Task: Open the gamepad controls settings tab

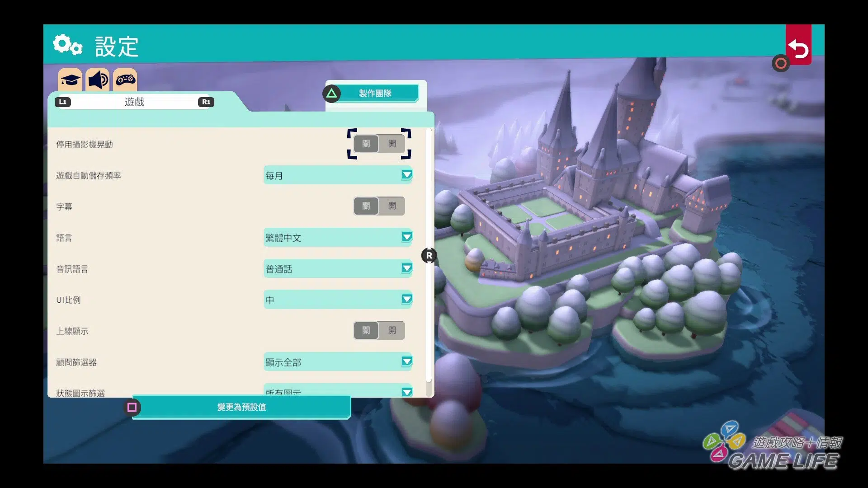Action: 125,80
